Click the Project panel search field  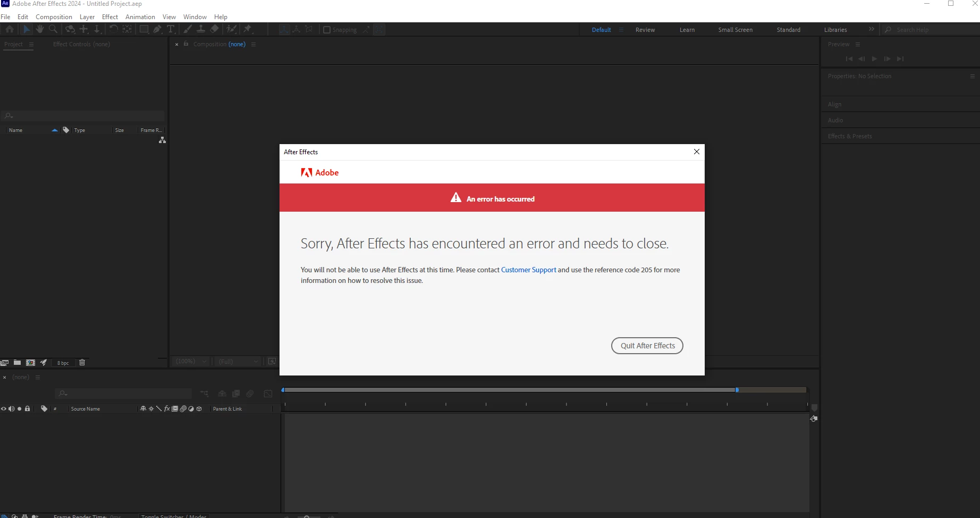coord(83,115)
